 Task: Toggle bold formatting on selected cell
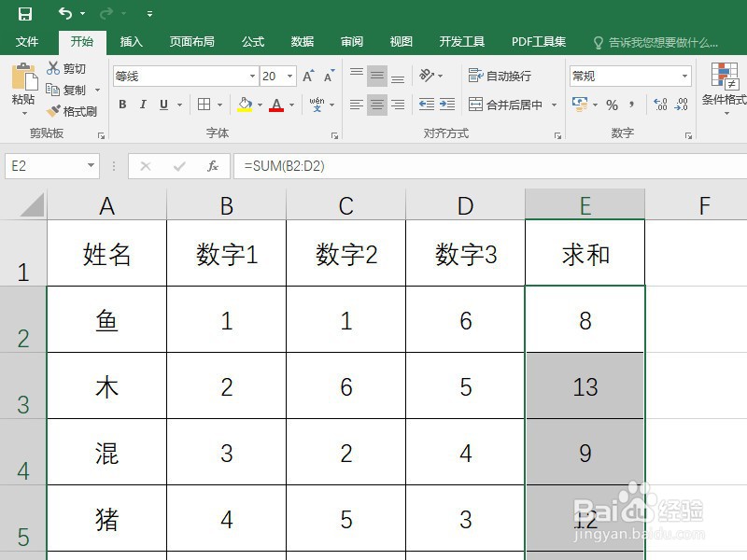pos(122,103)
